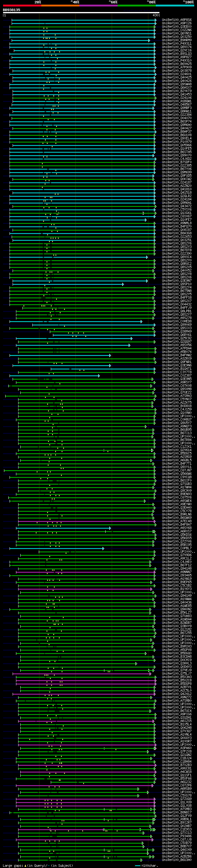
Task: Select hit label UniRef100_A9P8S6
Action: pos(177,20)
